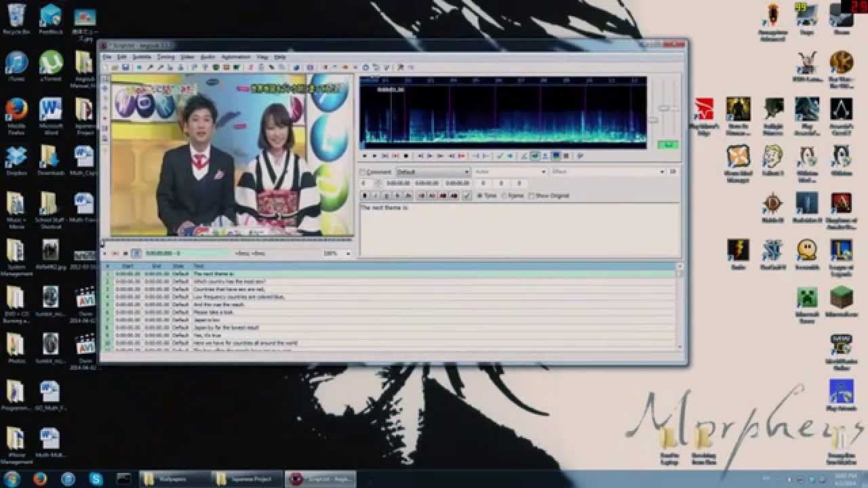The height and width of the screenshot is (488, 868).
Task: Toggle audio auto-scroll
Action: coord(545,155)
